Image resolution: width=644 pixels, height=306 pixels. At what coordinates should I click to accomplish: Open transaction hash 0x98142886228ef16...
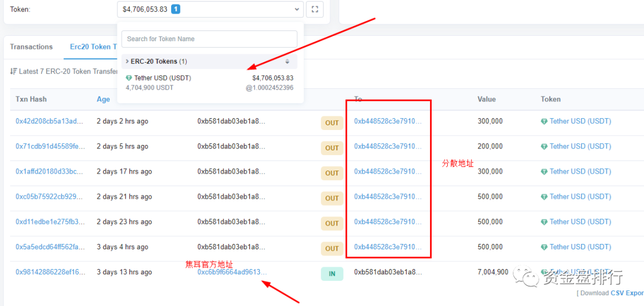click(x=49, y=272)
